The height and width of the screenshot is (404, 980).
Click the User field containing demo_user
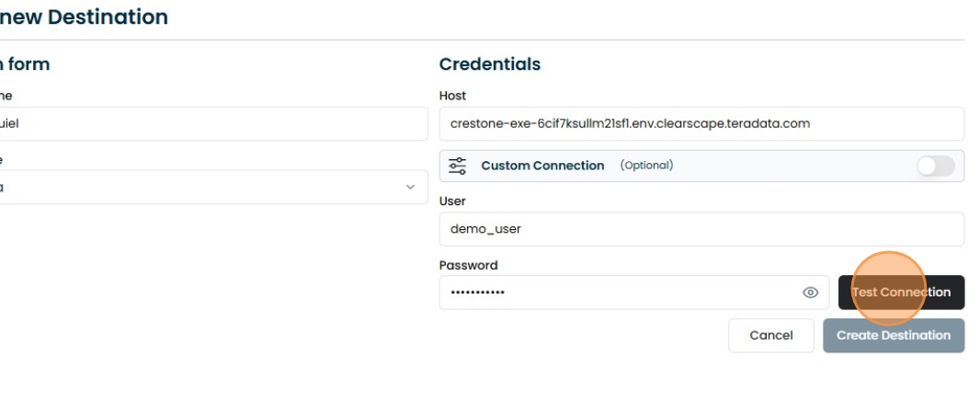click(701, 229)
